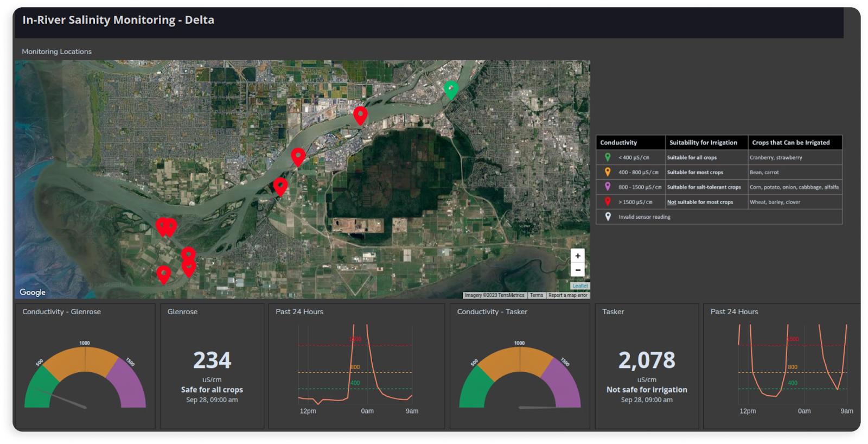Zoom out the map with minus button
This screenshot has width=868, height=444.
[x=578, y=270]
